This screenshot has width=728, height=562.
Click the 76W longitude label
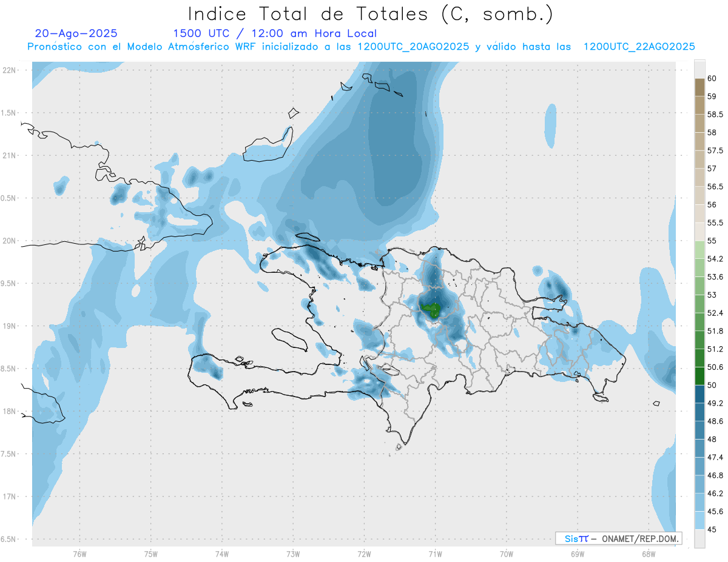(x=79, y=554)
